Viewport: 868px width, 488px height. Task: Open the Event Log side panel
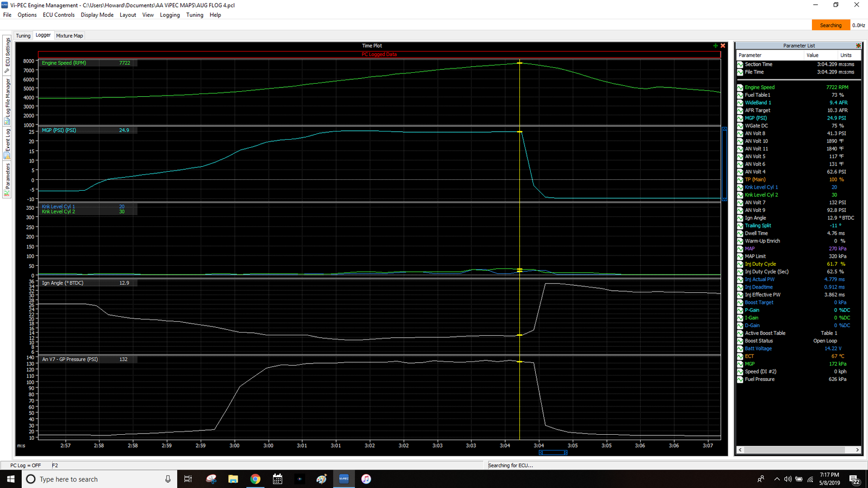point(7,144)
